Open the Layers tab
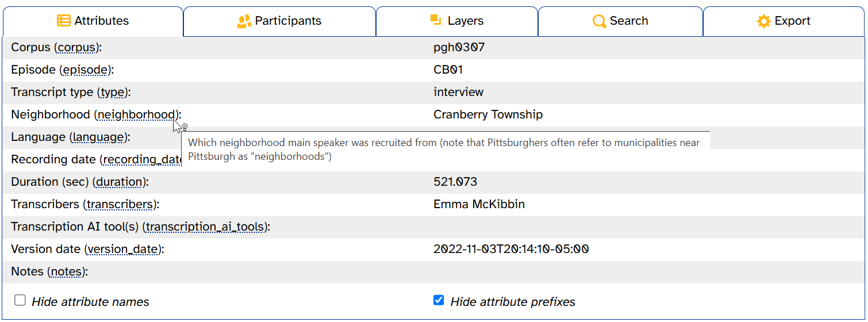This screenshot has height=322, width=868. [x=457, y=21]
